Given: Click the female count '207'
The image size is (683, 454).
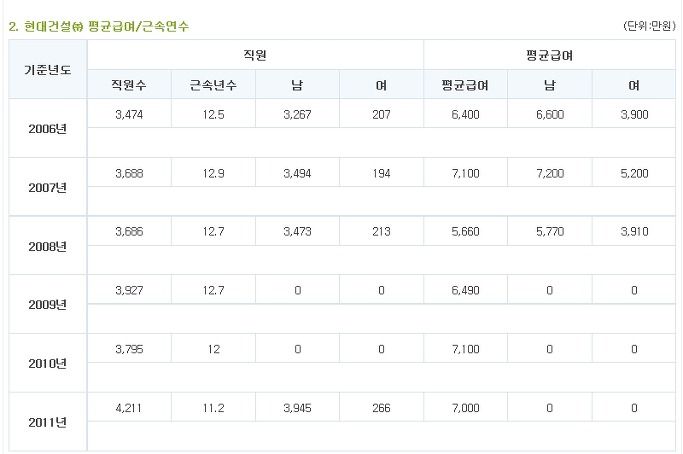Looking at the screenshot, I should (381, 114).
